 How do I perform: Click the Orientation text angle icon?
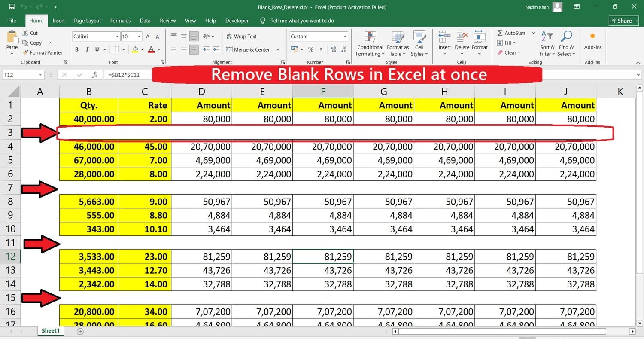(207, 37)
